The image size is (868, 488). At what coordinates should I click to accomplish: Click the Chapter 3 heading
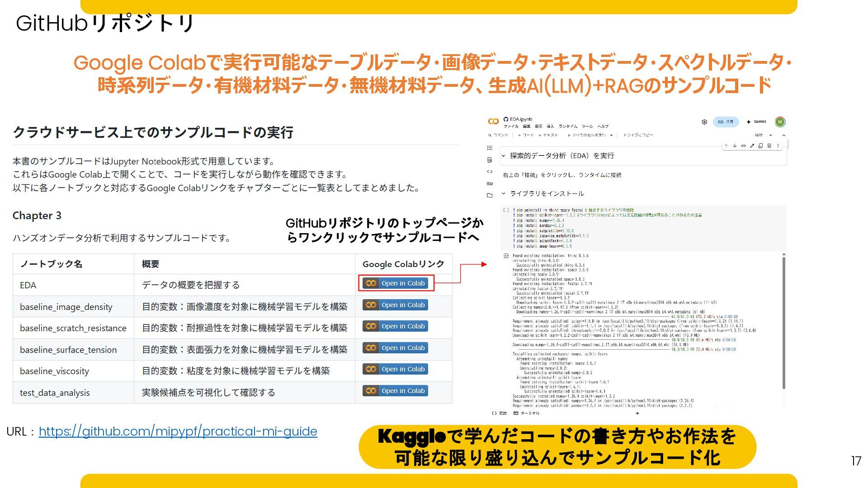[37, 216]
